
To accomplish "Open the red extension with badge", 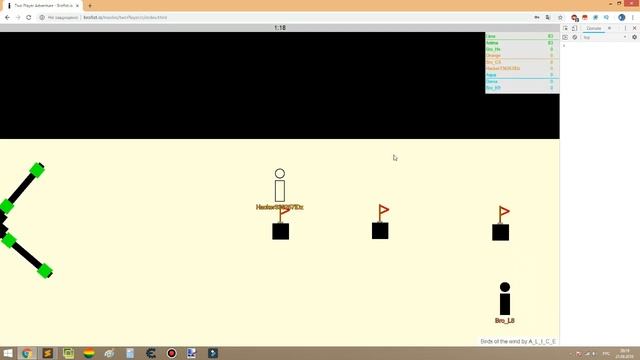I will point(575,18).
